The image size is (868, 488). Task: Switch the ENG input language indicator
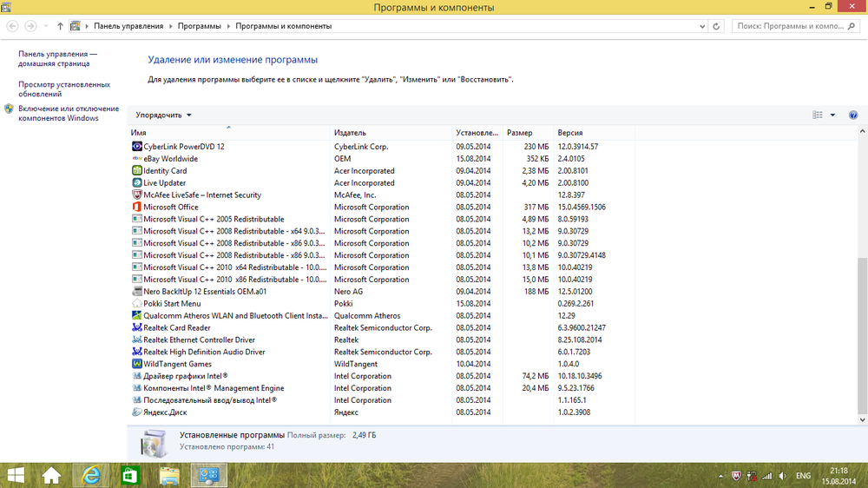(x=803, y=476)
